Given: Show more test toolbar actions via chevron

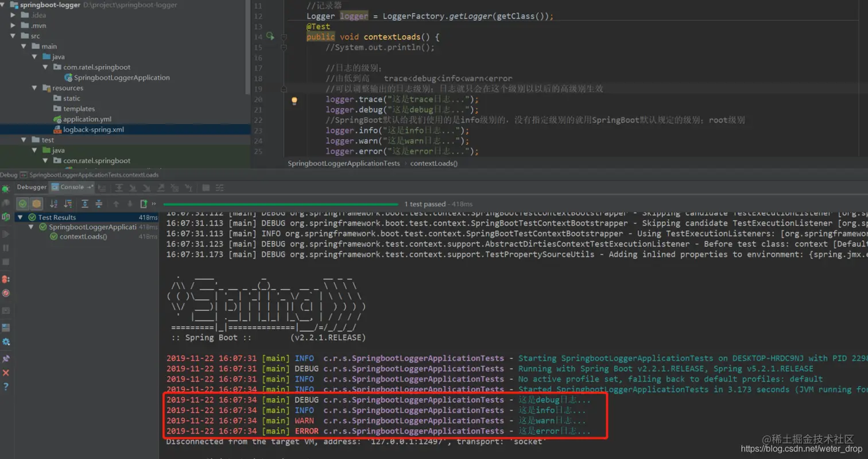Looking at the screenshot, I should pos(154,204).
